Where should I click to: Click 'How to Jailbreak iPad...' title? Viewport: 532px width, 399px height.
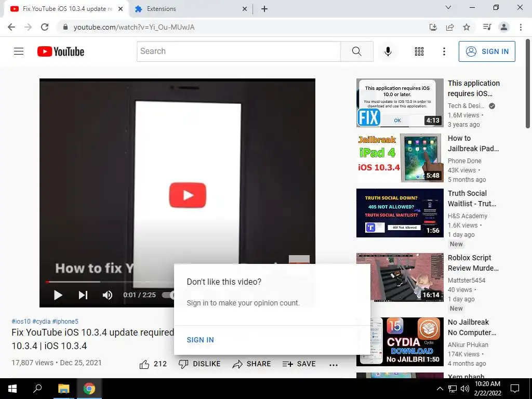point(473,143)
